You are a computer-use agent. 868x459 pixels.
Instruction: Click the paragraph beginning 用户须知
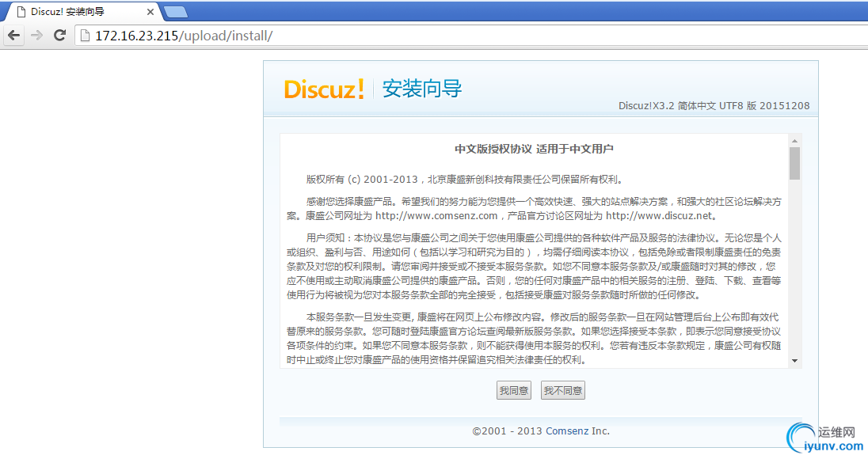pyautogui.click(x=535, y=266)
